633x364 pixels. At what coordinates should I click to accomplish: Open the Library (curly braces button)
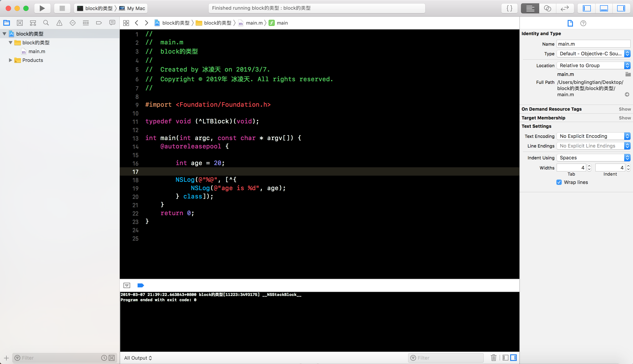tap(509, 8)
